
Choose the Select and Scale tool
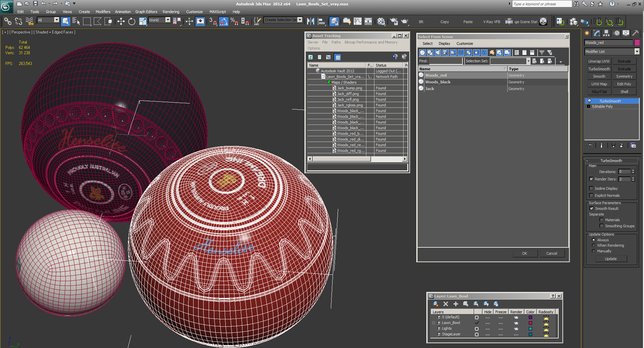point(143,21)
